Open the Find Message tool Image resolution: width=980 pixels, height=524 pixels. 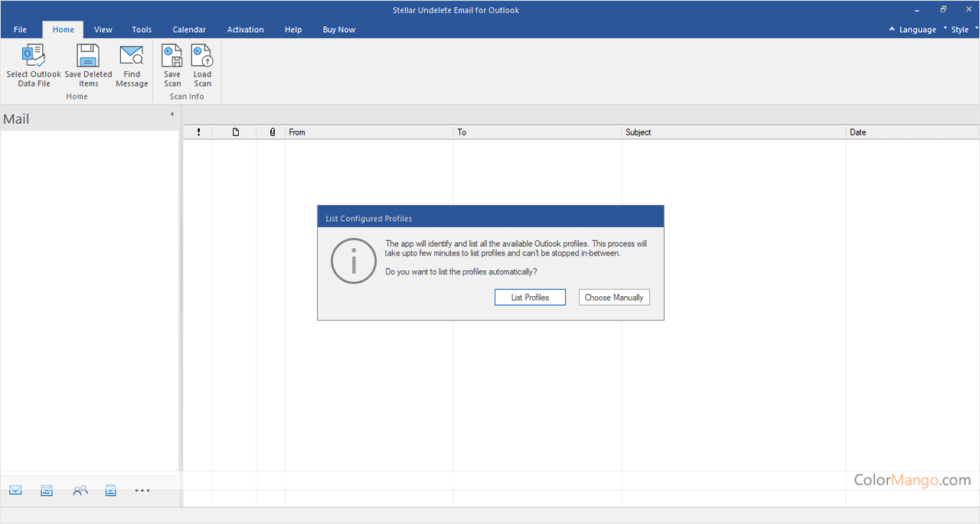(132, 66)
